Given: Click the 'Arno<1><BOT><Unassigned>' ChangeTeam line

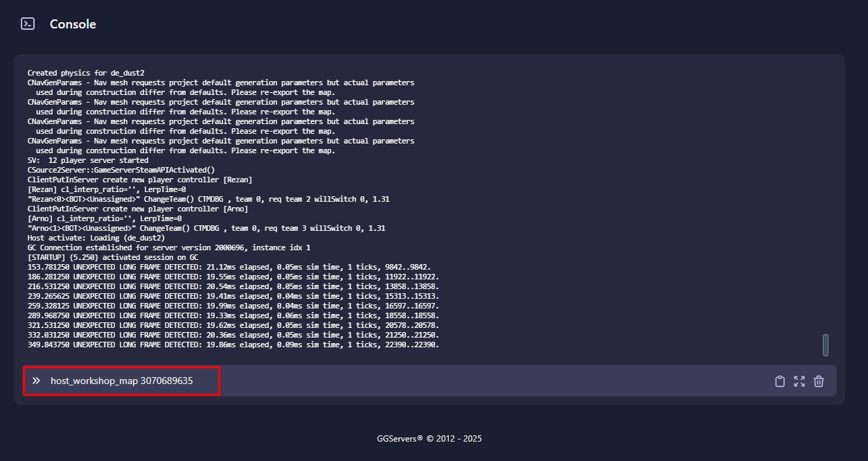Looking at the screenshot, I should point(206,228).
